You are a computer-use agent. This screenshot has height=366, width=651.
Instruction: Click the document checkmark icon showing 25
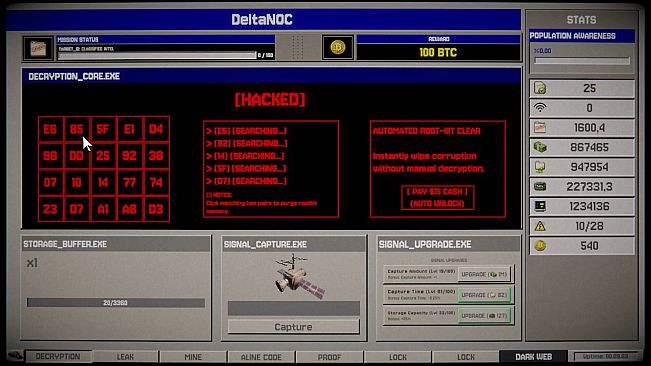click(x=540, y=88)
